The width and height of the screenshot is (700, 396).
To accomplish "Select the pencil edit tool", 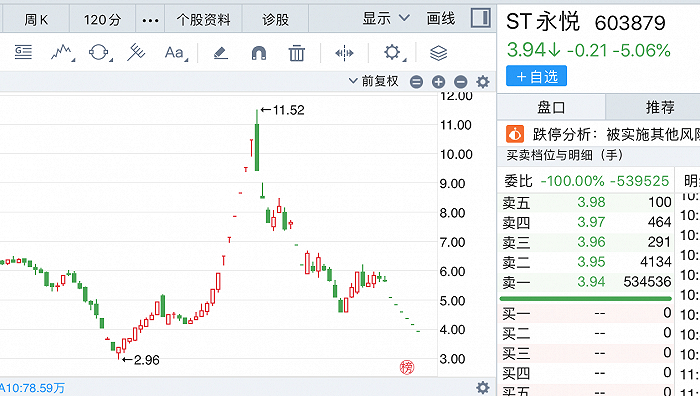I will tap(221, 53).
